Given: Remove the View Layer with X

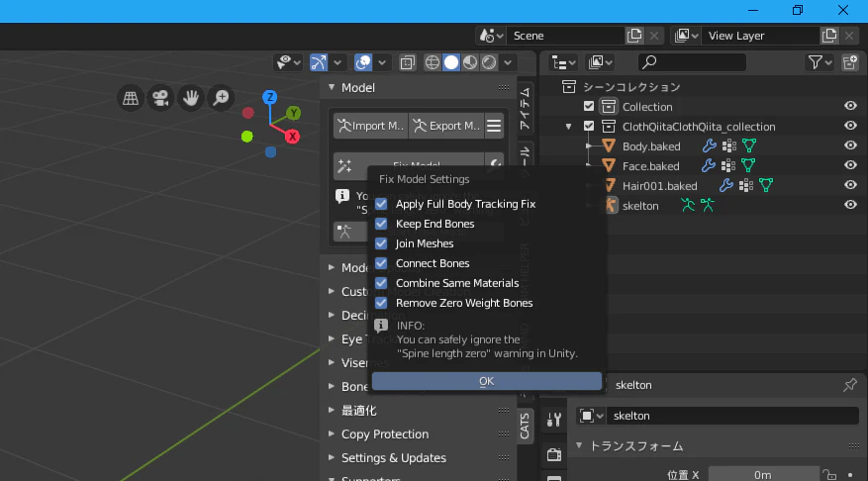Looking at the screenshot, I should [849, 36].
